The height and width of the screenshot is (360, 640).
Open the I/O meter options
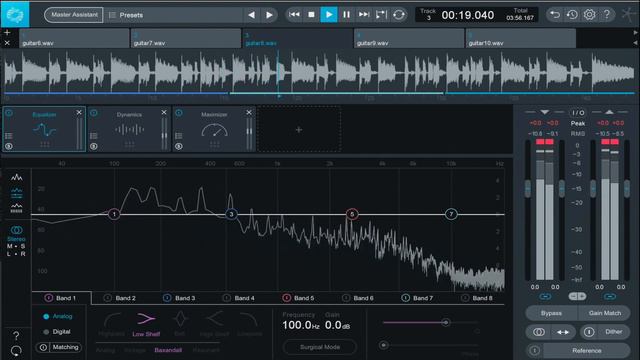(578, 112)
